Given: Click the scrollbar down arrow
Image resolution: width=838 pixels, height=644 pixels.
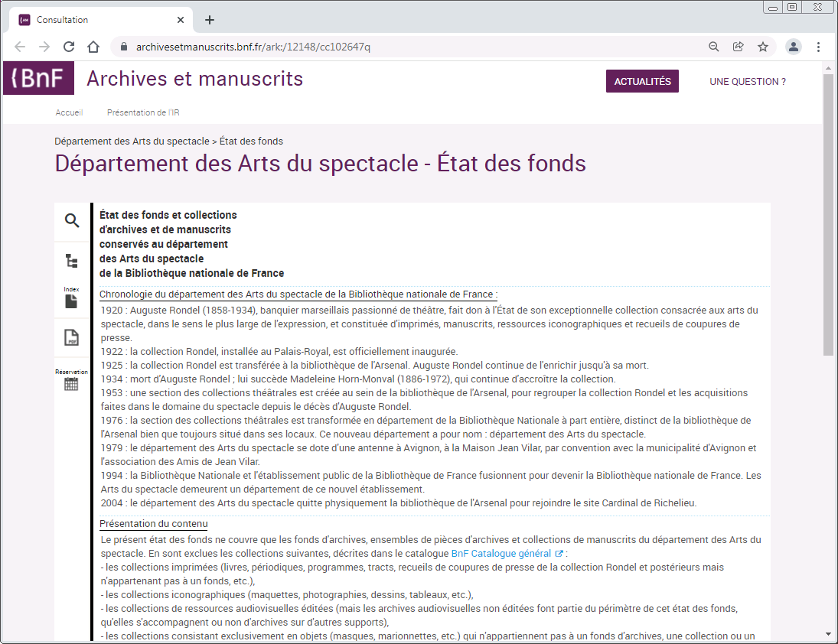Looking at the screenshot, I should pos(828,634).
